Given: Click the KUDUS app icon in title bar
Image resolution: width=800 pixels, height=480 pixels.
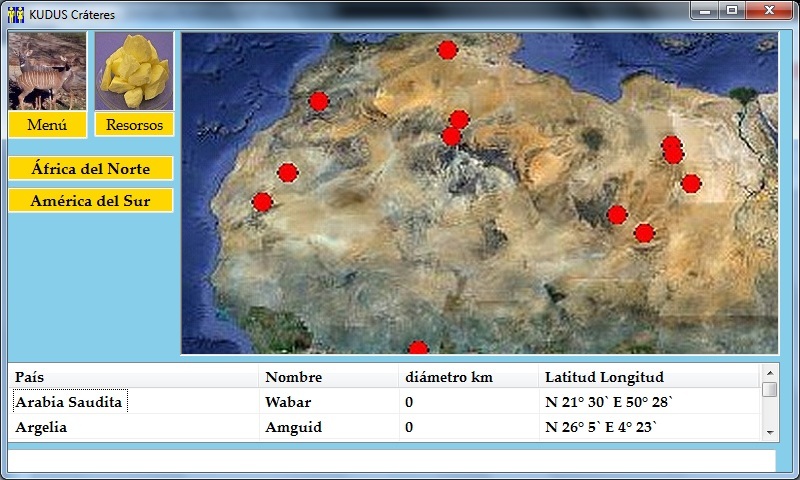Looking at the screenshot, I should click(15, 15).
